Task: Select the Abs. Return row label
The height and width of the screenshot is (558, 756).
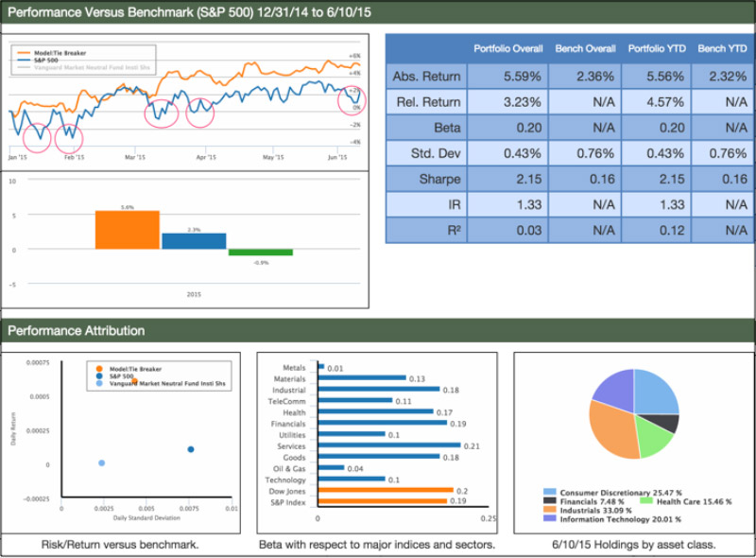Action: tap(426, 76)
